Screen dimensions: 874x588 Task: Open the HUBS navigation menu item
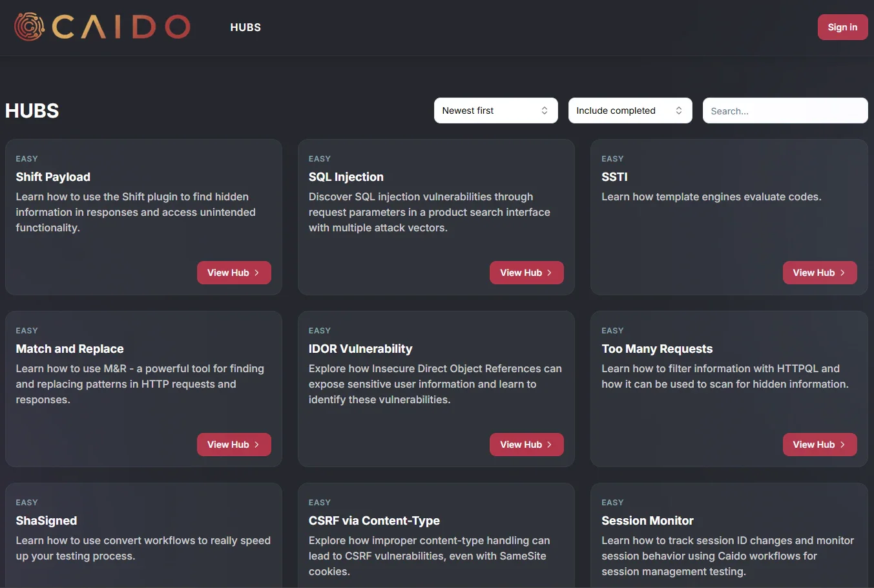point(245,27)
